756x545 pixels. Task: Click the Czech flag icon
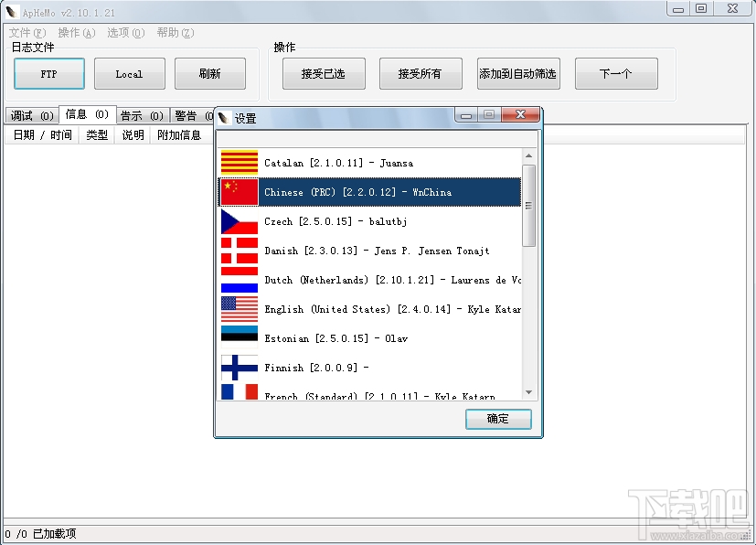[x=240, y=221]
